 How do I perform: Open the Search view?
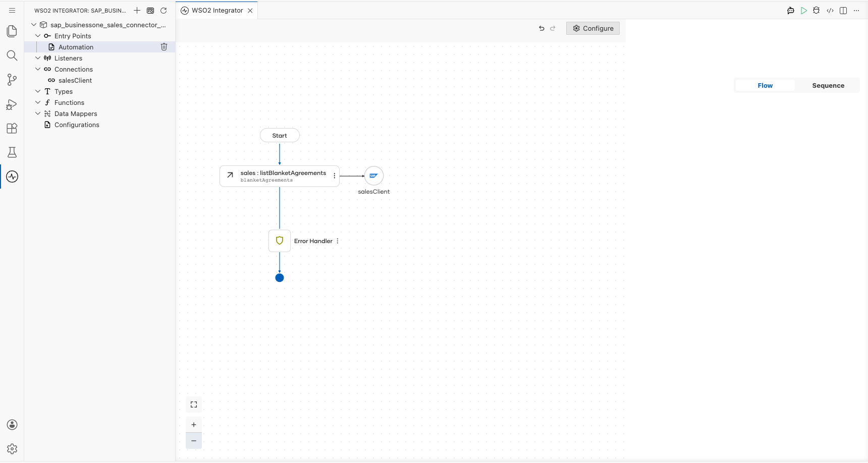(12, 55)
